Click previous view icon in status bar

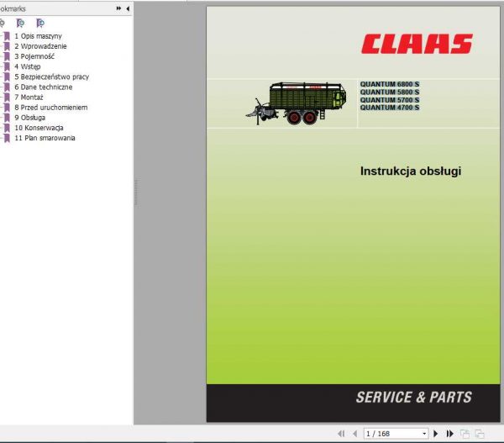click(x=465, y=434)
